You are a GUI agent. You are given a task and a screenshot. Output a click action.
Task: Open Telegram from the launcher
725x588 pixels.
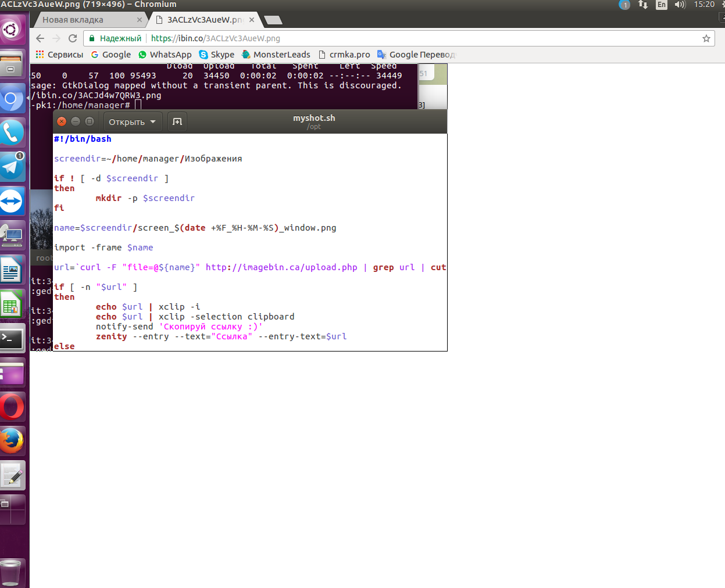[x=12, y=167]
